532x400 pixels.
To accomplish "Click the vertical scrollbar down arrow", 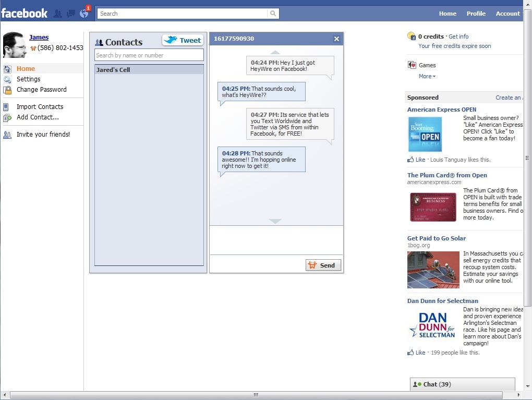I will coord(528,386).
